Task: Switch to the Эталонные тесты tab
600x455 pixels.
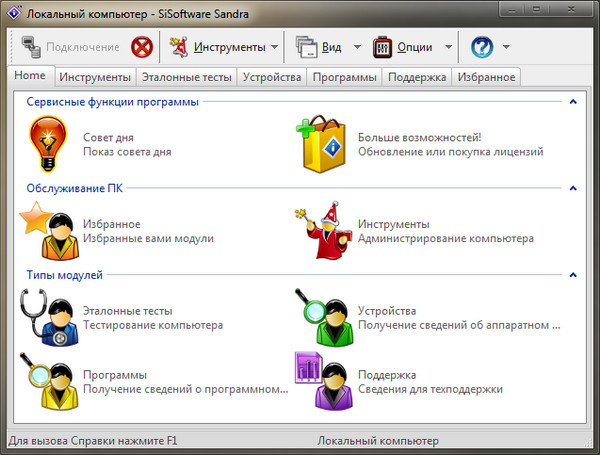Action: pos(187,77)
